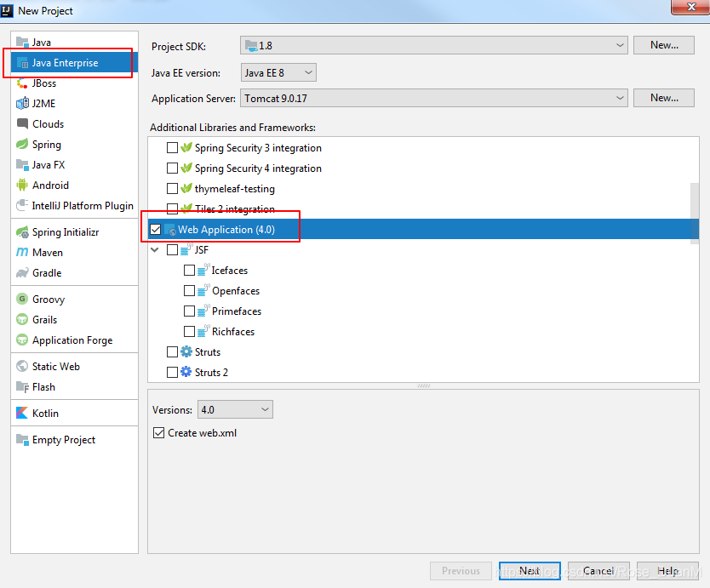Click the IntelliJ Platform Plugin icon
Image resolution: width=710 pixels, height=588 pixels.
[22, 206]
